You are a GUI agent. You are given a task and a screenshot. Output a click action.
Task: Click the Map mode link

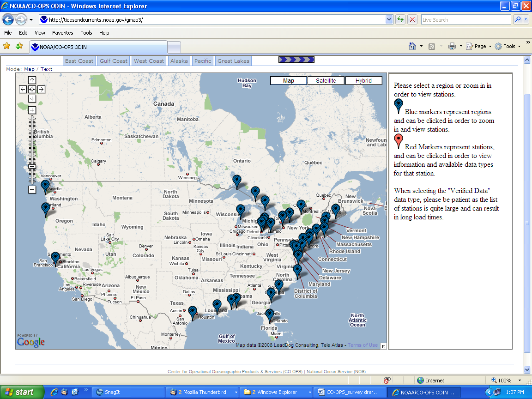29,69
